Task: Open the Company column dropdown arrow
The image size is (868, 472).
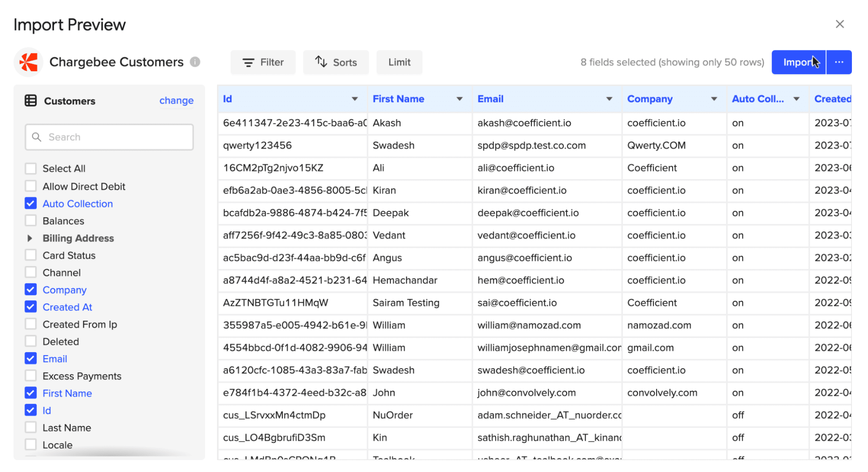Action: (x=714, y=99)
